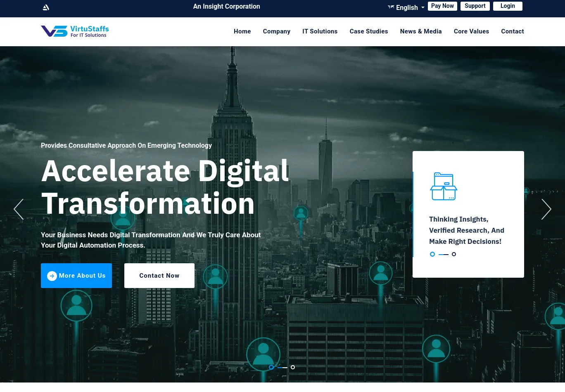The width and height of the screenshot is (565, 392).
Task: Select last hero slider pagination dot
Action: (x=293, y=367)
